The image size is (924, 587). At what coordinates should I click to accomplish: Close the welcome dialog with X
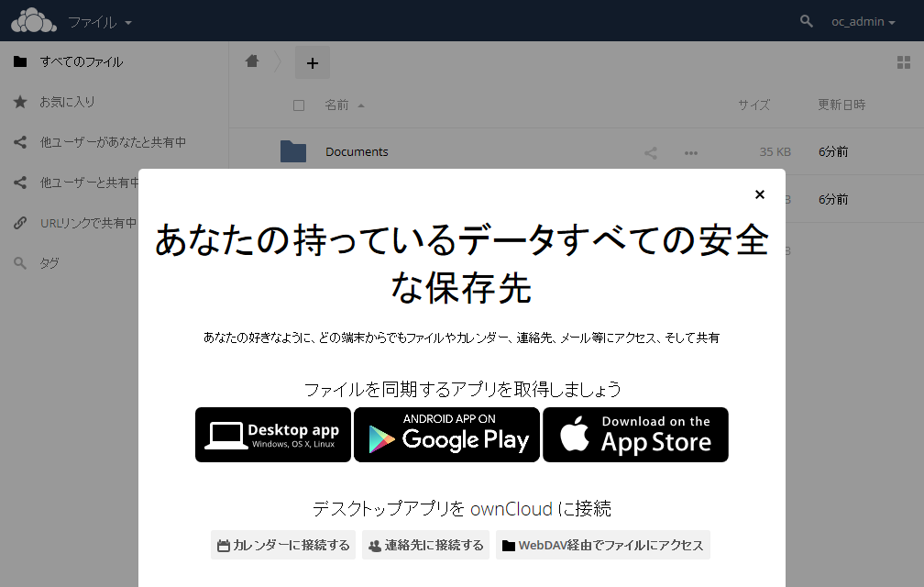click(x=760, y=194)
